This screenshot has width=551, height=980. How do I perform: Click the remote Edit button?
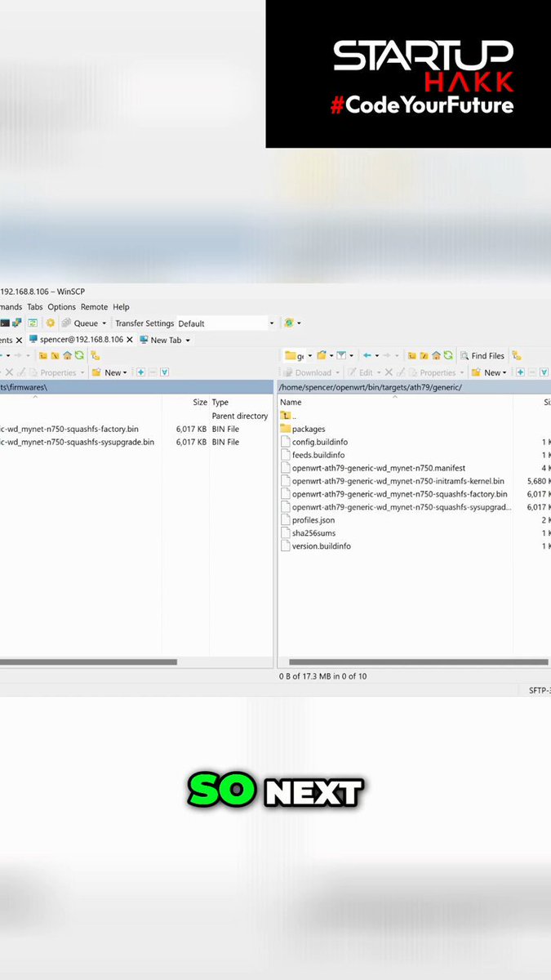pos(360,372)
